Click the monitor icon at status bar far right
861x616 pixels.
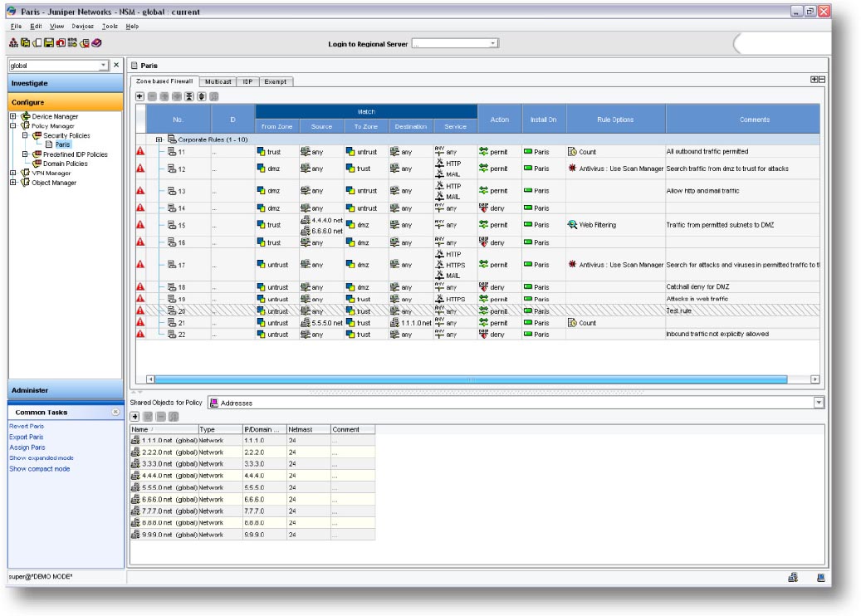[x=821, y=577]
